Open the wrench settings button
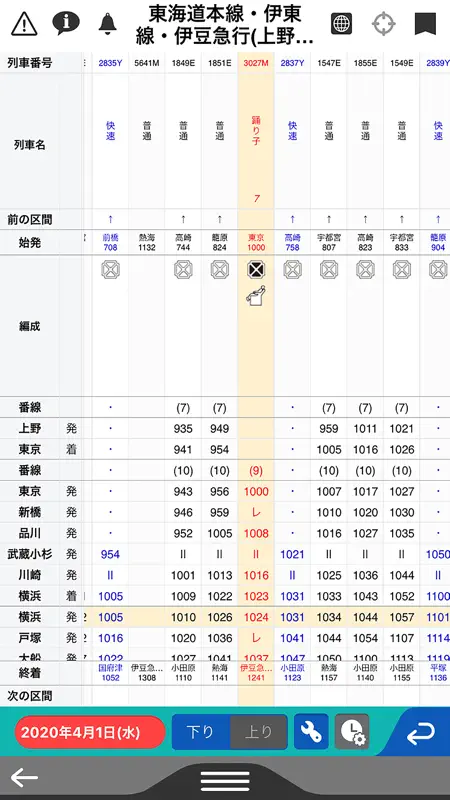Image resolution: width=450 pixels, height=800 pixels. point(311,732)
